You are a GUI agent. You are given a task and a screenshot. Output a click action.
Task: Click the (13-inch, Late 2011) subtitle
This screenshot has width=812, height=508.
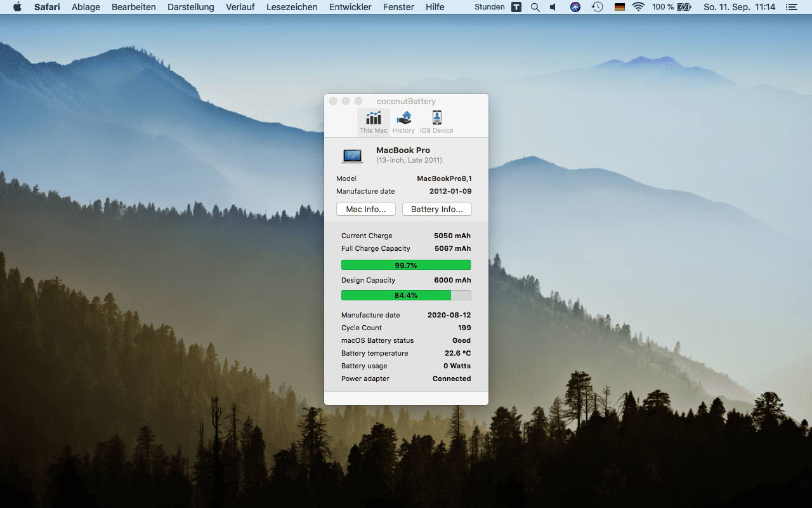click(409, 160)
